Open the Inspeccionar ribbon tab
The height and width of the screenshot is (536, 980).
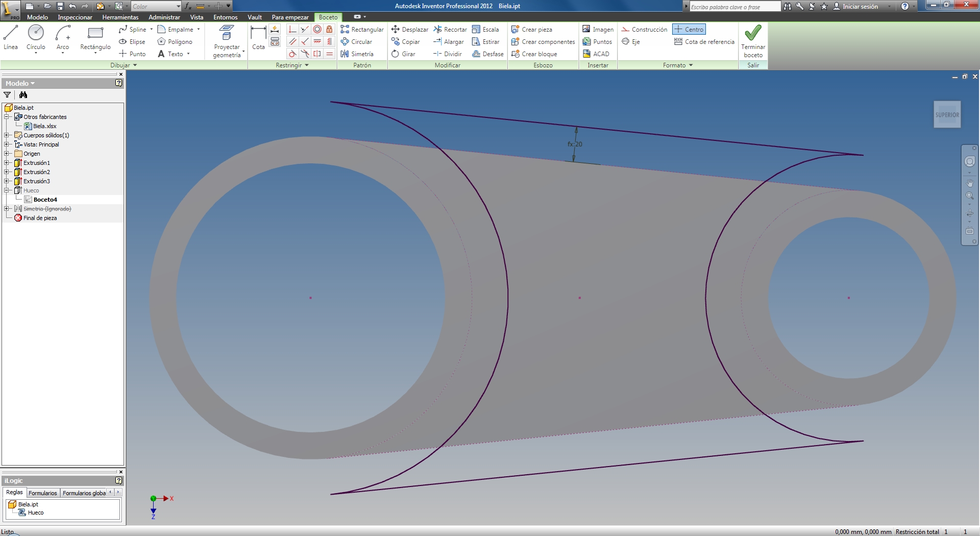pos(75,17)
